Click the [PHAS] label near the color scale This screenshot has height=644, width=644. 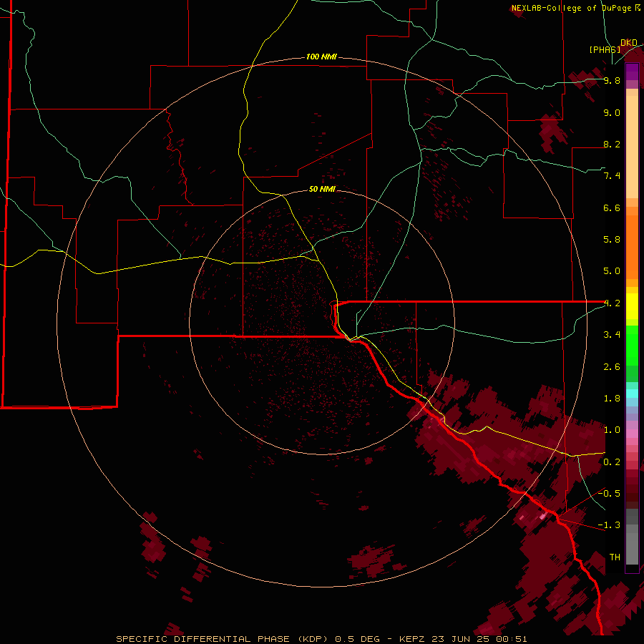605,49
